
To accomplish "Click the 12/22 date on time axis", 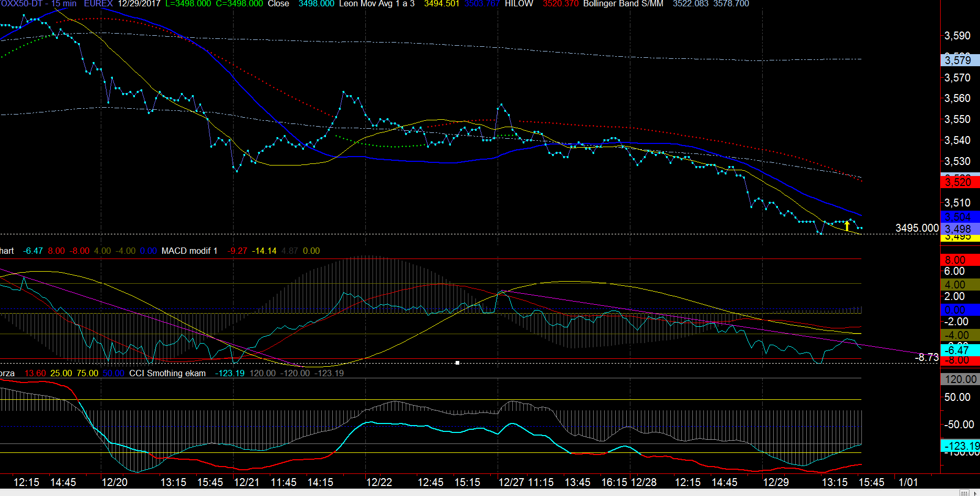I will click(379, 482).
